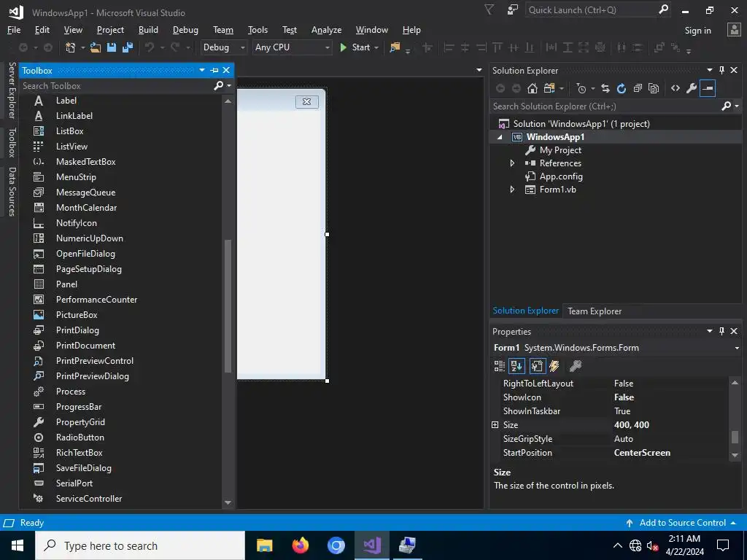Toggle Alphabetical sort in Properties window
The image size is (747, 560).
point(517,366)
